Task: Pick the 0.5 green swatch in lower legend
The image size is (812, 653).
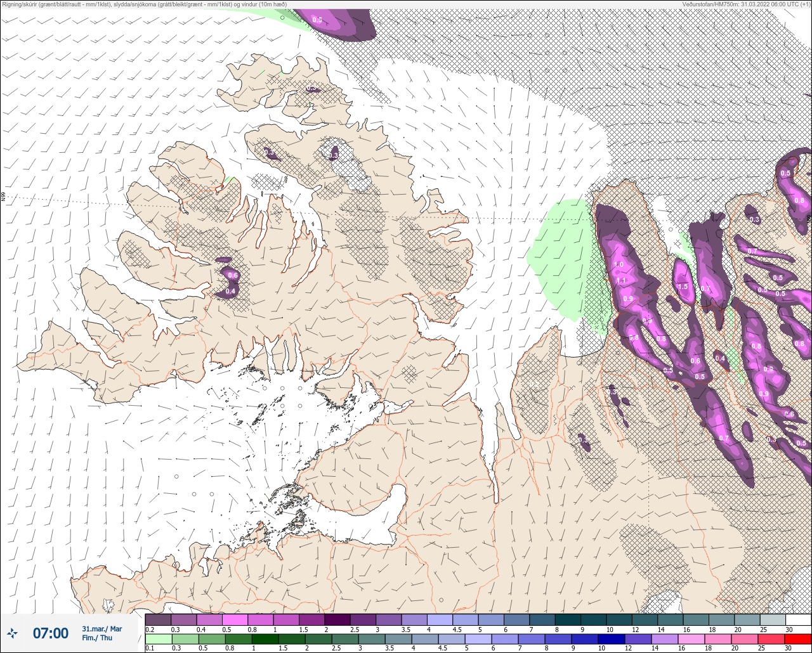Action: tap(211, 639)
